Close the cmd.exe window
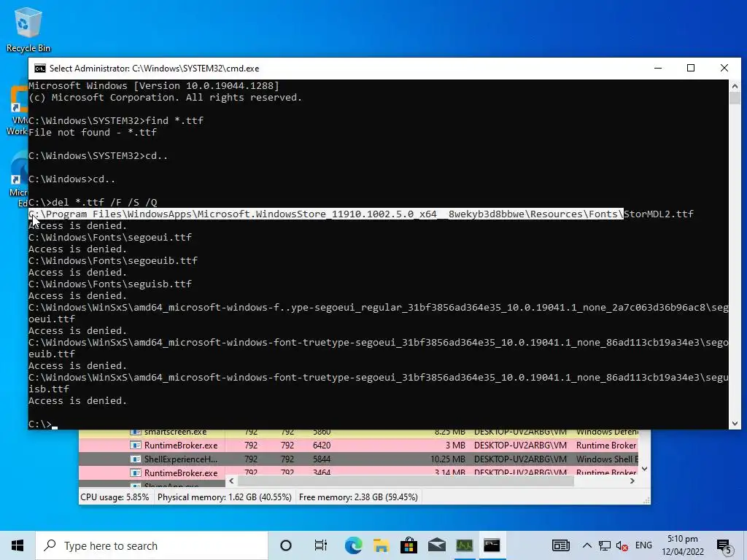The height and width of the screenshot is (560, 747). [x=724, y=68]
